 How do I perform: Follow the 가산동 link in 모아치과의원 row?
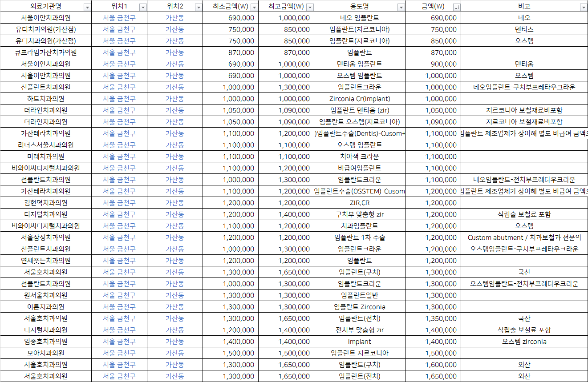[x=175, y=353]
